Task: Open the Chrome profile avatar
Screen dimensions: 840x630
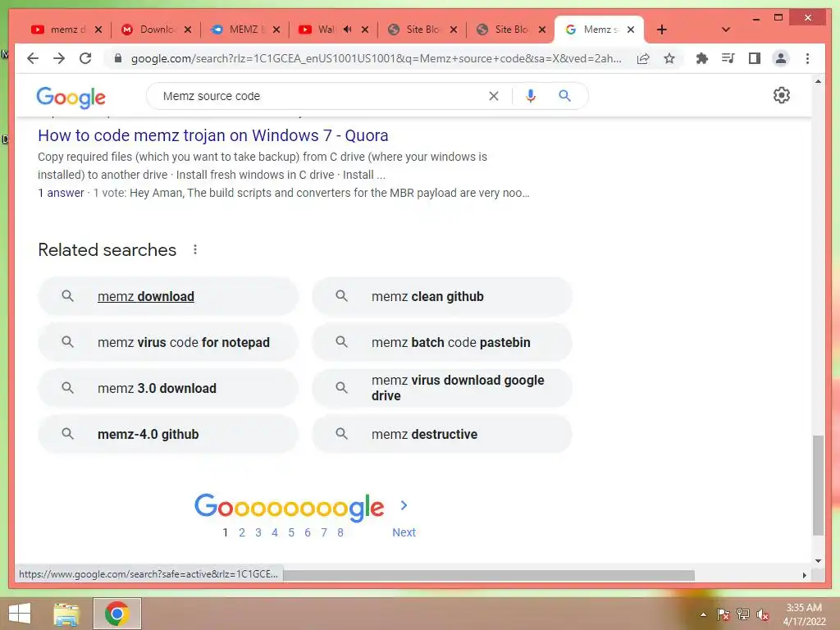Action: pyautogui.click(x=781, y=58)
